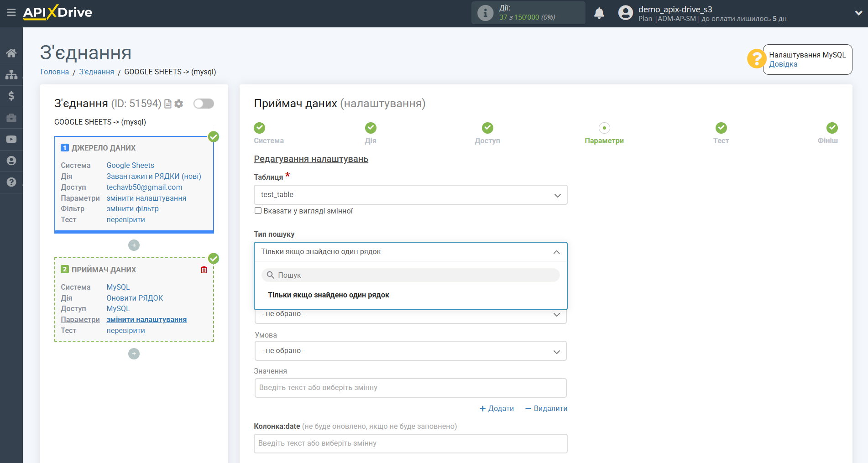Add a step between source and receiver
The image size is (868, 463).
tap(134, 245)
